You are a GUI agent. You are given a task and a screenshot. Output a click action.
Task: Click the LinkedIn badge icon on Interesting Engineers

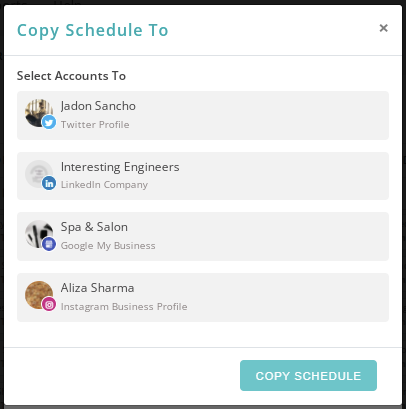[x=49, y=183]
